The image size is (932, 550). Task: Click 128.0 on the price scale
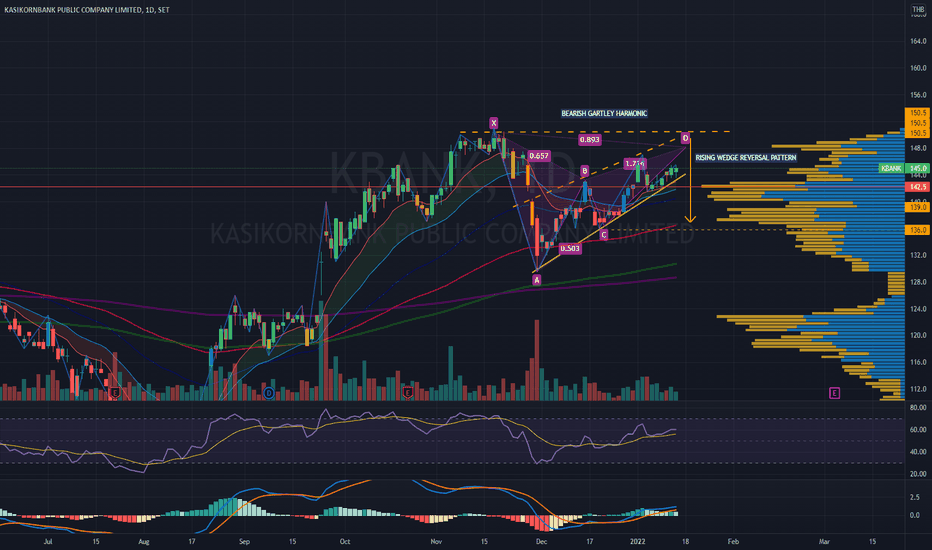click(x=918, y=282)
